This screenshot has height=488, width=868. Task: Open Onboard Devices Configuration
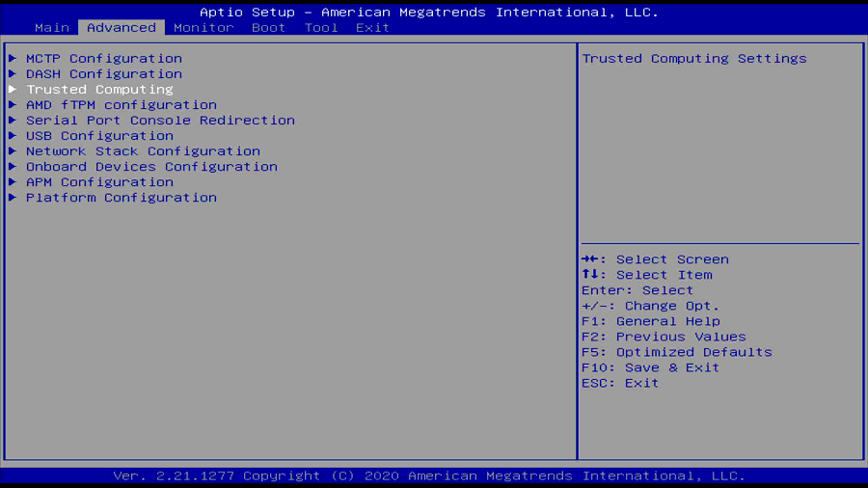(151, 167)
